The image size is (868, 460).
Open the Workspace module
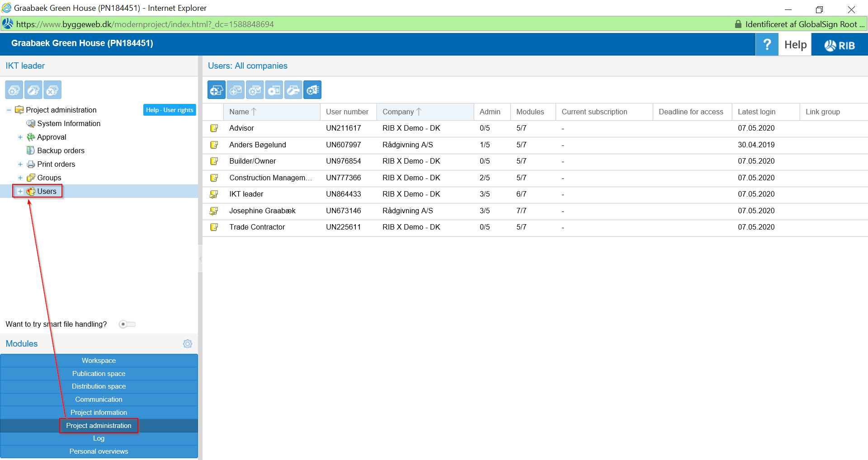coord(99,361)
